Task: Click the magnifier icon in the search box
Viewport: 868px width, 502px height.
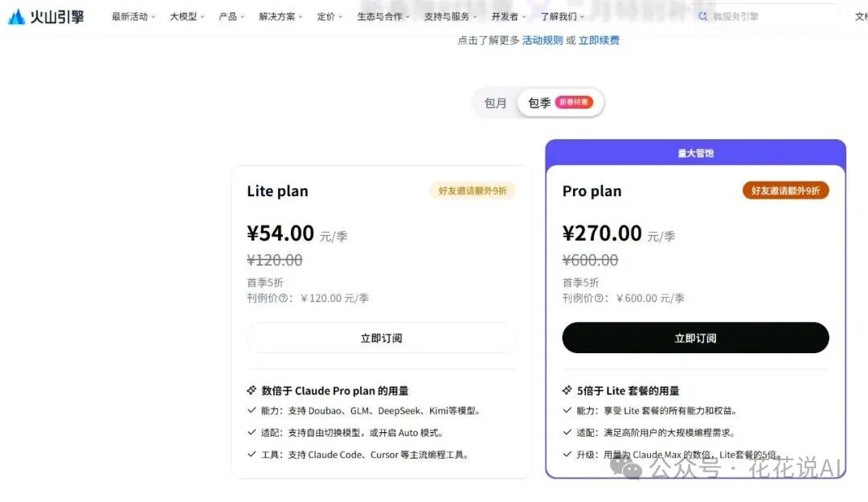Action: (702, 15)
